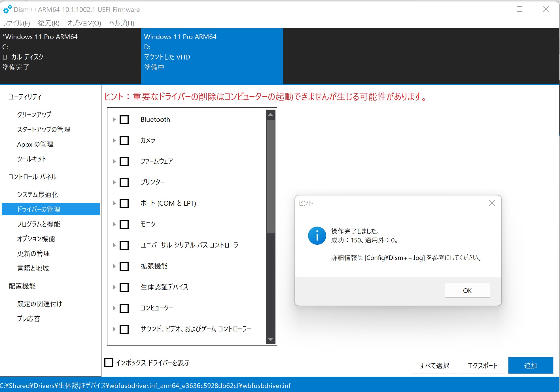Expand the モニター tree node
560x392 pixels.
114,224
